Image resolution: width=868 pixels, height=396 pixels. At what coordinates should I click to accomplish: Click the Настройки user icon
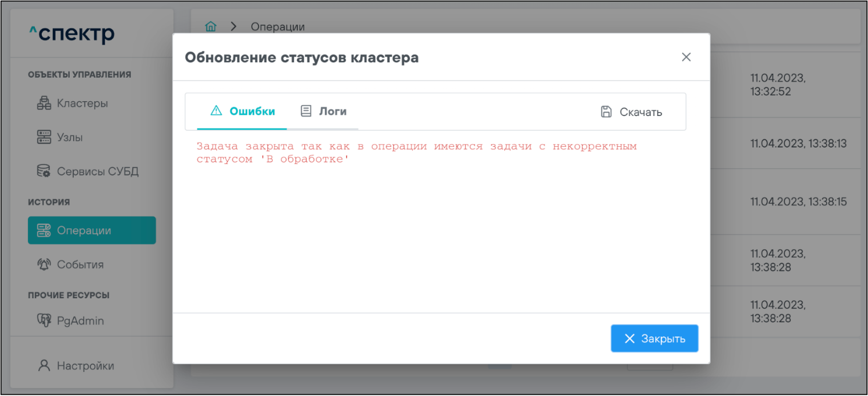(x=44, y=366)
